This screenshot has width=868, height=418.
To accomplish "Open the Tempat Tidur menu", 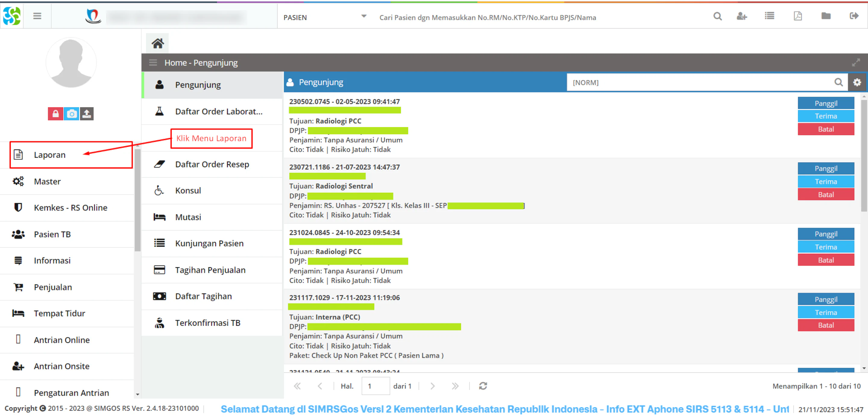I will point(67,313).
